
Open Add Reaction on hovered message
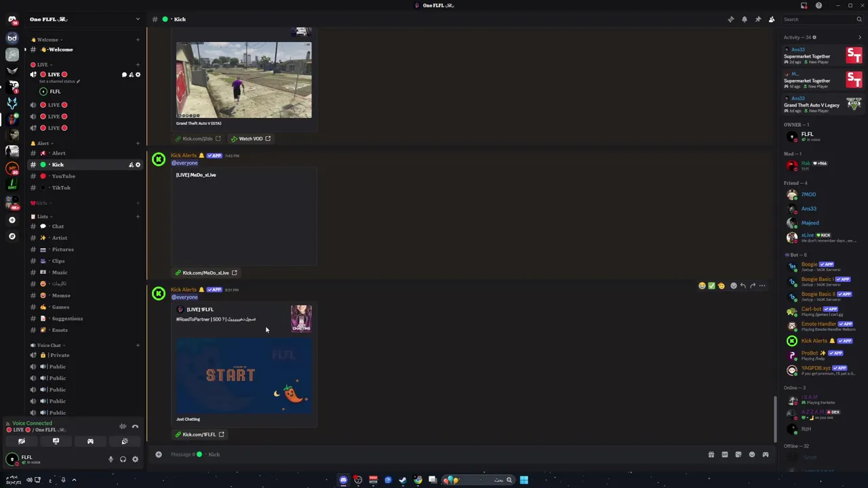(x=733, y=286)
